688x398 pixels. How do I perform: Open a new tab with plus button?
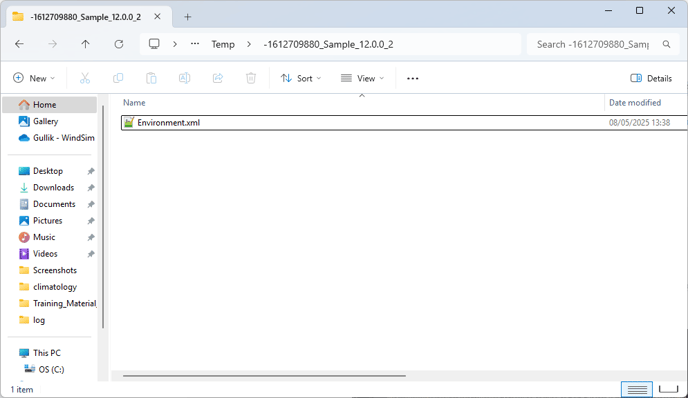(x=187, y=17)
